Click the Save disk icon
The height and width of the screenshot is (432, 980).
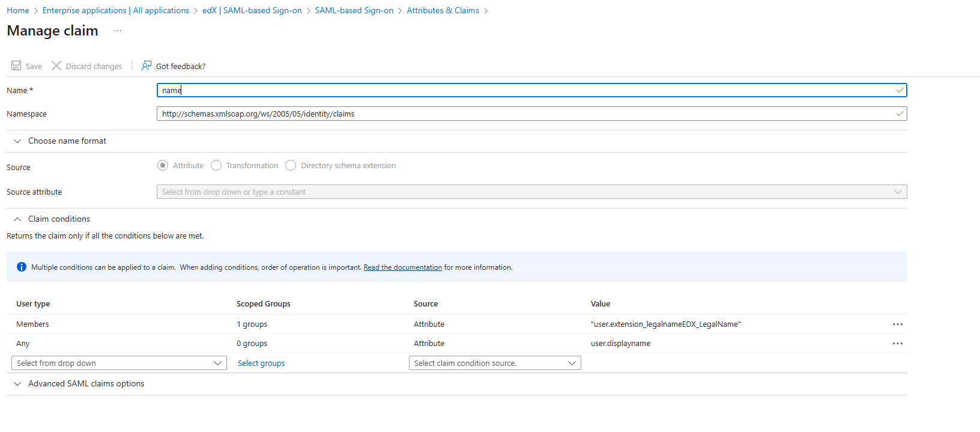(16, 65)
